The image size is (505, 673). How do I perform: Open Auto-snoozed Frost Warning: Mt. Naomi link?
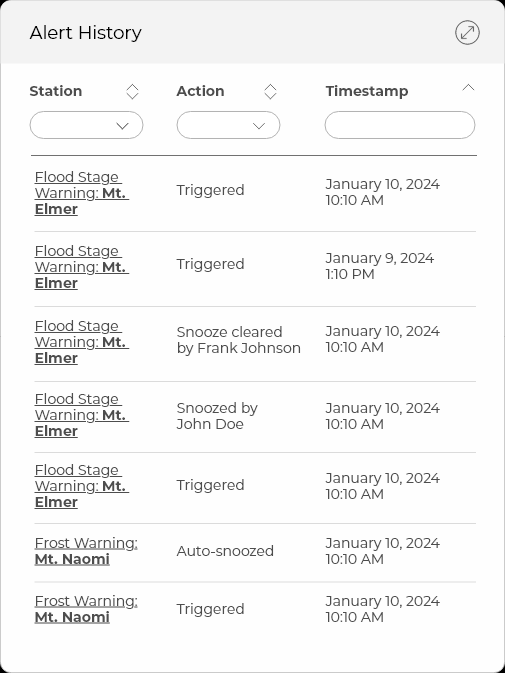tap(86, 551)
